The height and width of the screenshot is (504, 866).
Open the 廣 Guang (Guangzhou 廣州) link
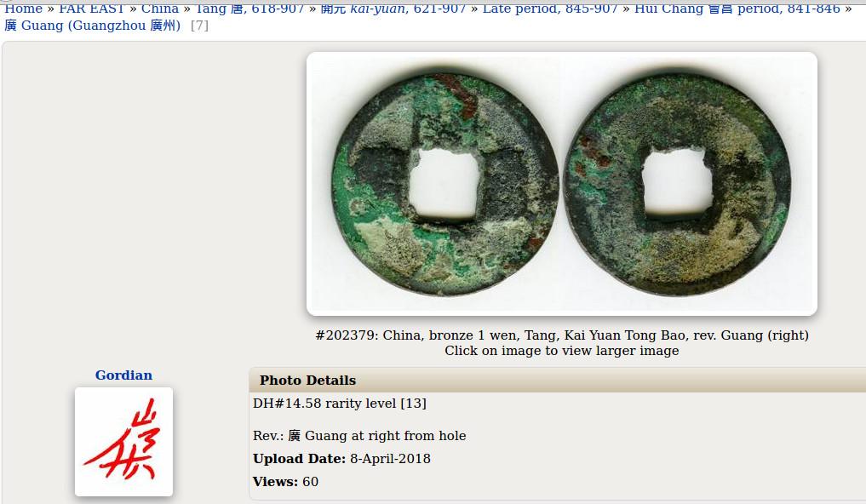click(x=92, y=26)
